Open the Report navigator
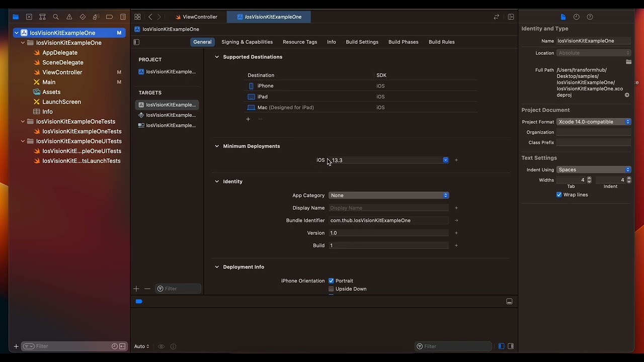The height and width of the screenshot is (362, 644). point(123,17)
